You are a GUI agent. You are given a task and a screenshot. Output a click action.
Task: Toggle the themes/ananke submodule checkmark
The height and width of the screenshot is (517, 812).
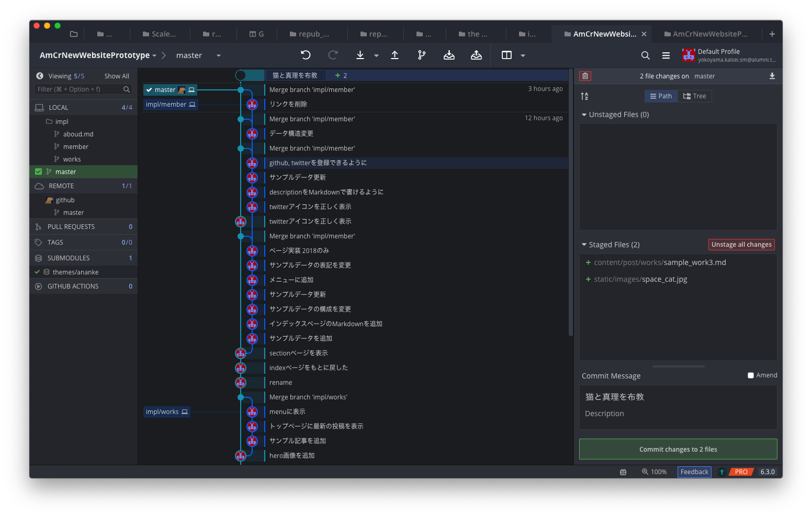pyautogui.click(x=37, y=272)
